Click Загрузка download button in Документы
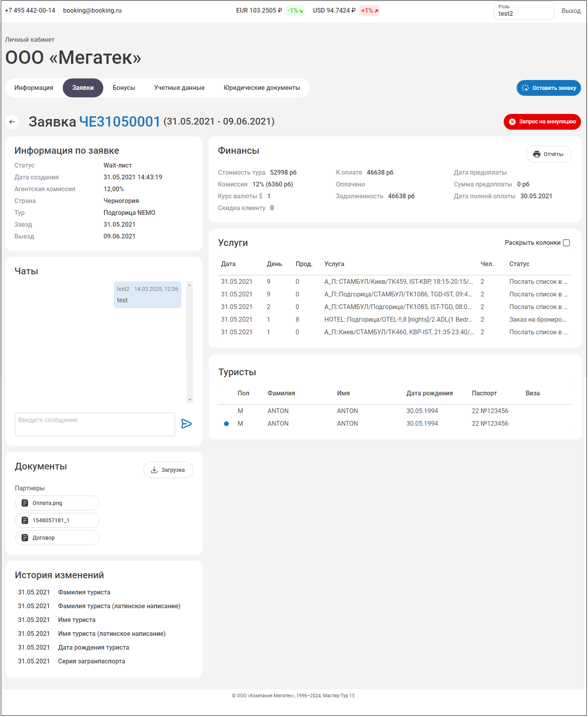Viewport: 588px width, 717px height. (168, 470)
